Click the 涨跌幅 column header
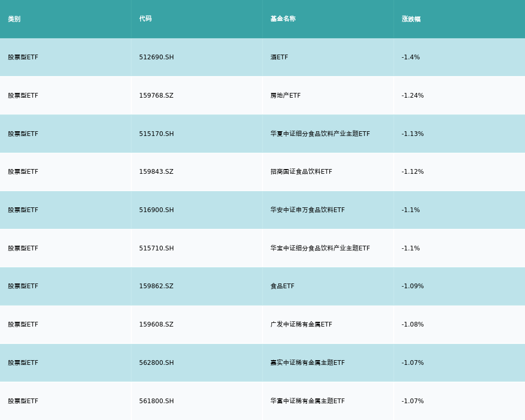Viewport: 525px width, 420px height. pos(411,19)
